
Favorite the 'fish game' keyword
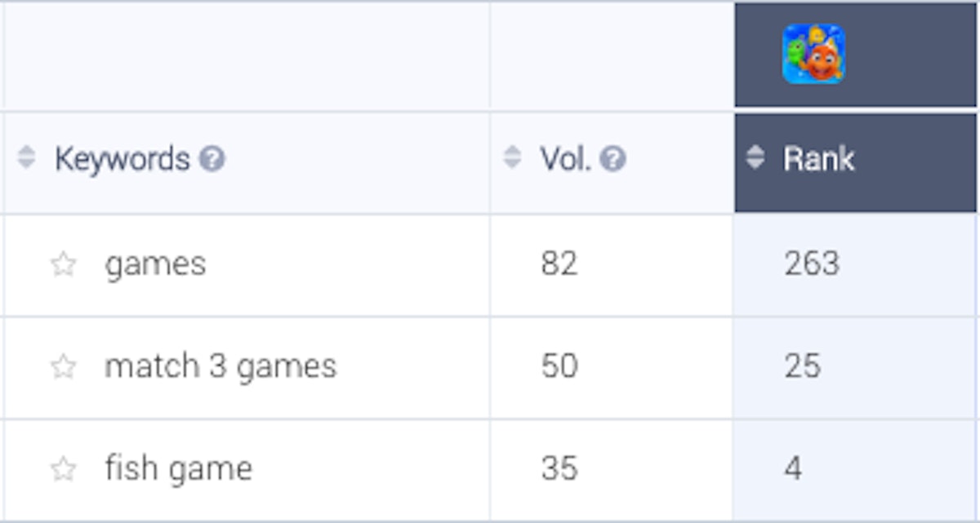tap(63, 469)
